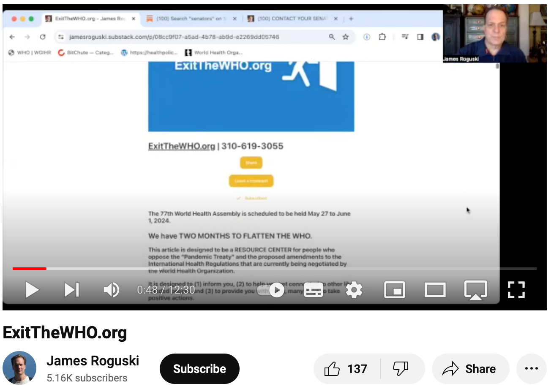Open video settings gear
This screenshot has width=551, height=392.
click(x=354, y=290)
